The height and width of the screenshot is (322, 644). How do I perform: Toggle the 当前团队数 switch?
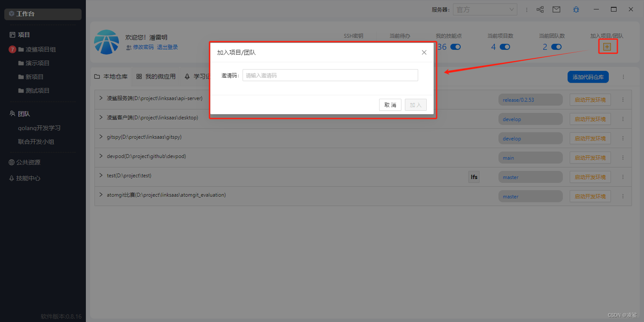556,47
